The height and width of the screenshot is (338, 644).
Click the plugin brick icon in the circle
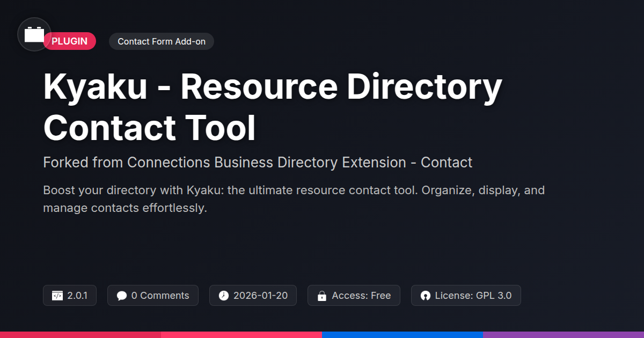point(34,35)
